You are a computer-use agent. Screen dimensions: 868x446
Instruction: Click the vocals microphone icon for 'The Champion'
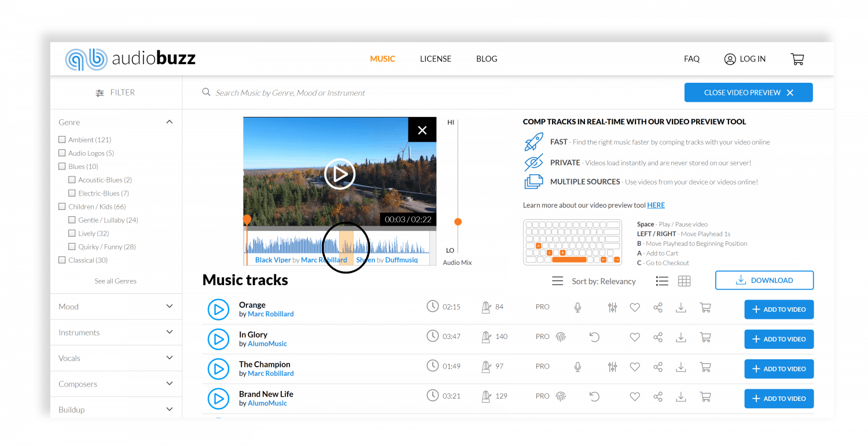577,367
